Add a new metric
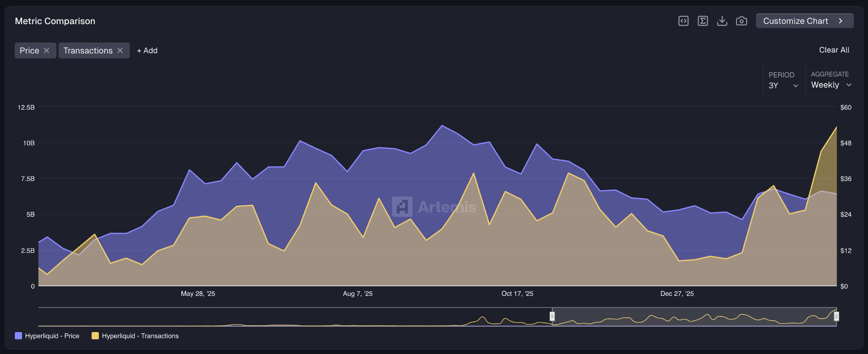 point(147,50)
